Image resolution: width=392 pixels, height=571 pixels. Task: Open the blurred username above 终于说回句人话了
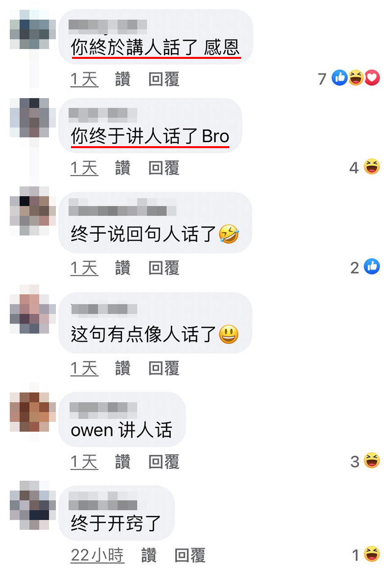[122, 207]
